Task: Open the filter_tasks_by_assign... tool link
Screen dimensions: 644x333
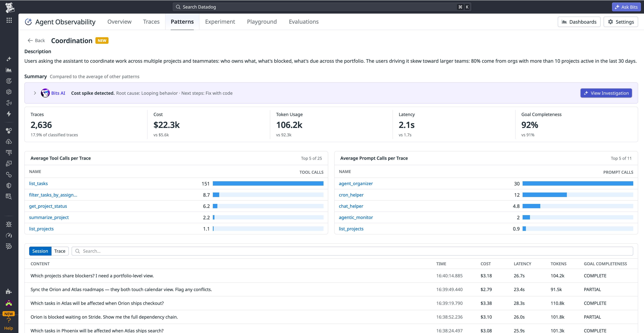Action: [x=53, y=195]
